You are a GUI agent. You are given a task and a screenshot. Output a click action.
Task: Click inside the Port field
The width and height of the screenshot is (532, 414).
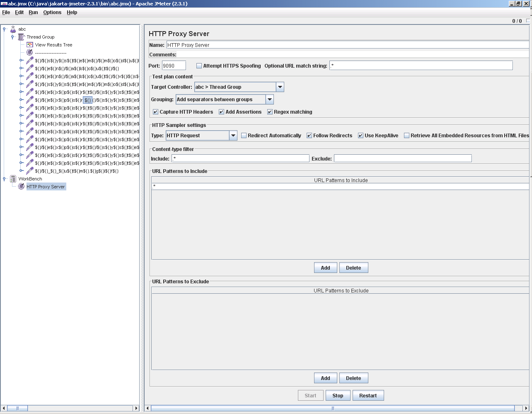point(174,65)
